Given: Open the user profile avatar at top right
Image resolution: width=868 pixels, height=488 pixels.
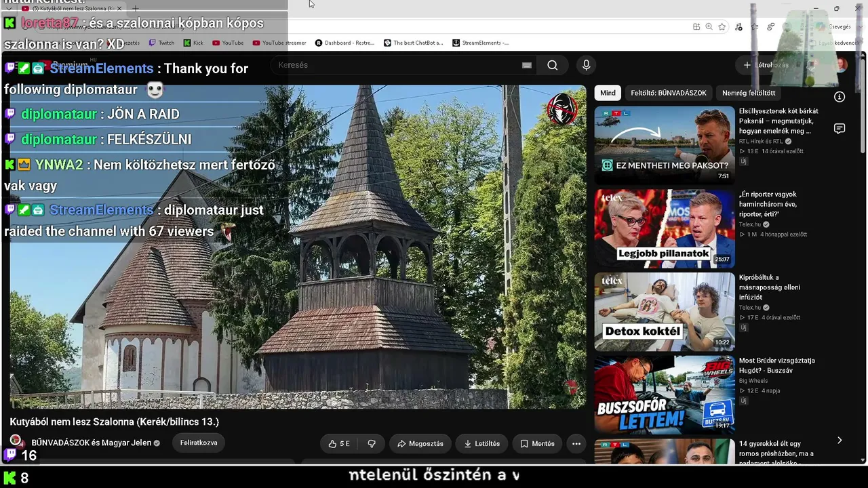Looking at the screenshot, I should point(841,65).
